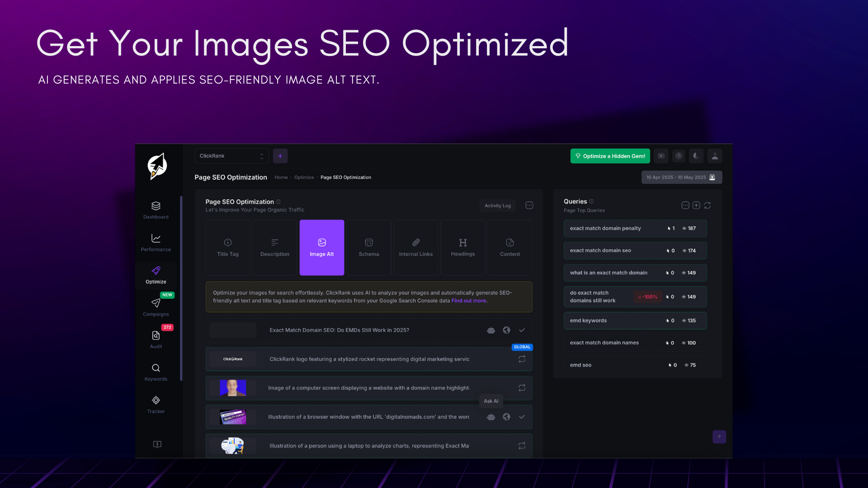Screen dimensions: 868x488
Task: Select query 'emd seo'
Action: click(x=635, y=365)
